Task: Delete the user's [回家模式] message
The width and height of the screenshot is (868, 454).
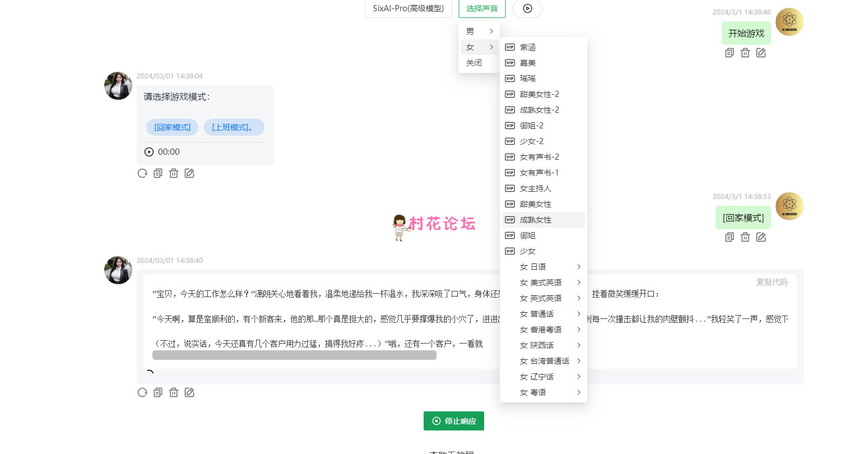Action: point(745,237)
